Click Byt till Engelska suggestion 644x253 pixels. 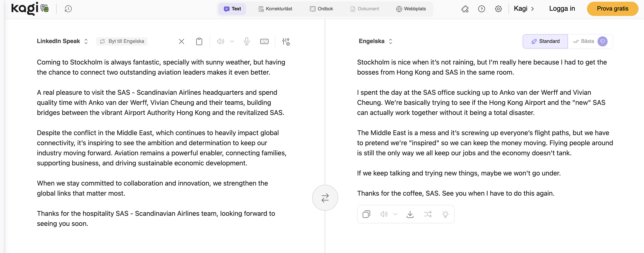(122, 41)
